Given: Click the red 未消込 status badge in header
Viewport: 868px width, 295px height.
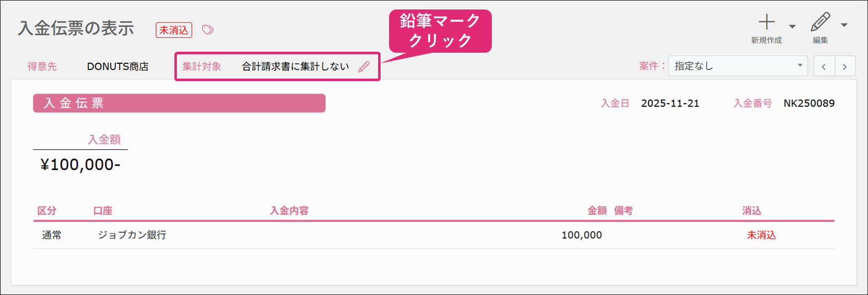Looking at the screenshot, I should coord(174,30).
